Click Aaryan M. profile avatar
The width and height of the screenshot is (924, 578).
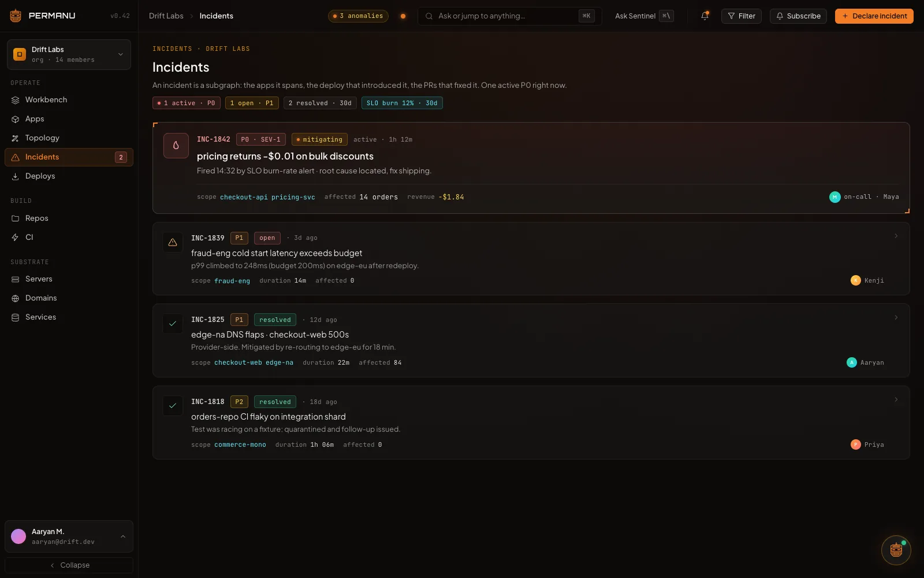tap(18, 536)
